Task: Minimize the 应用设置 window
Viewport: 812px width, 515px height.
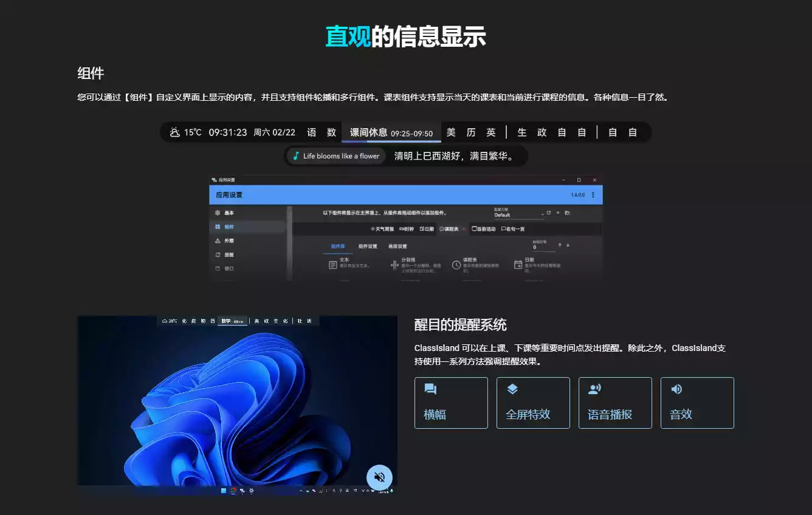Action: coord(563,180)
